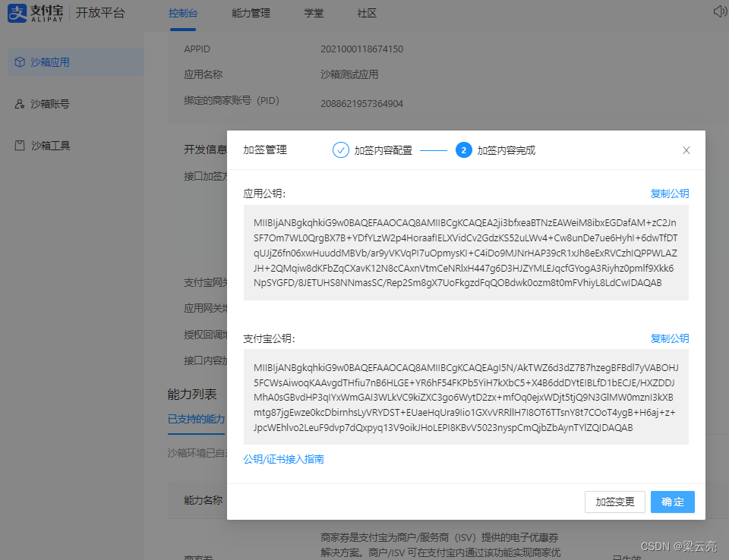This screenshot has width=729, height=560.
Task: Open the 社区 menu item
Action: click(x=367, y=14)
